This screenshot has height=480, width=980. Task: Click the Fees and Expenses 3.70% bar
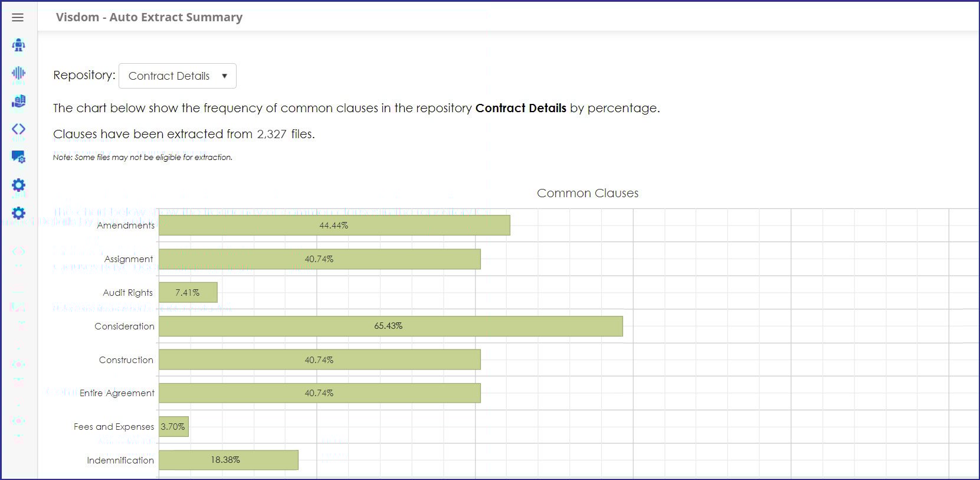pyautogui.click(x=173, y=426)
